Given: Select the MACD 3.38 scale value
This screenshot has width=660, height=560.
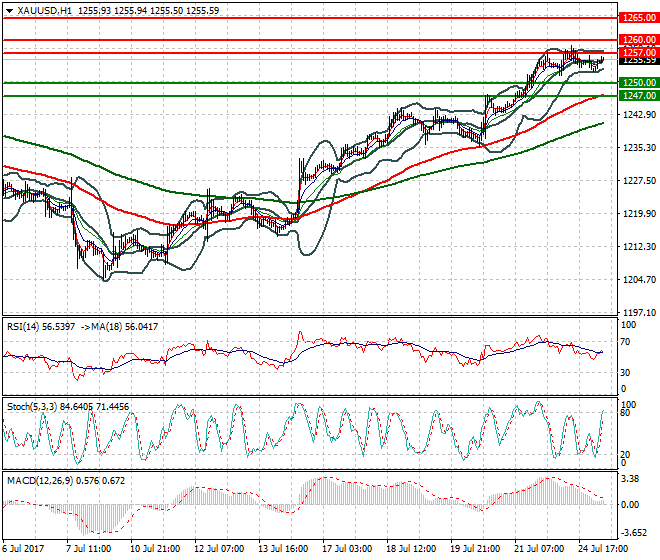Looking at the screenshot, I should pos(630,479).
